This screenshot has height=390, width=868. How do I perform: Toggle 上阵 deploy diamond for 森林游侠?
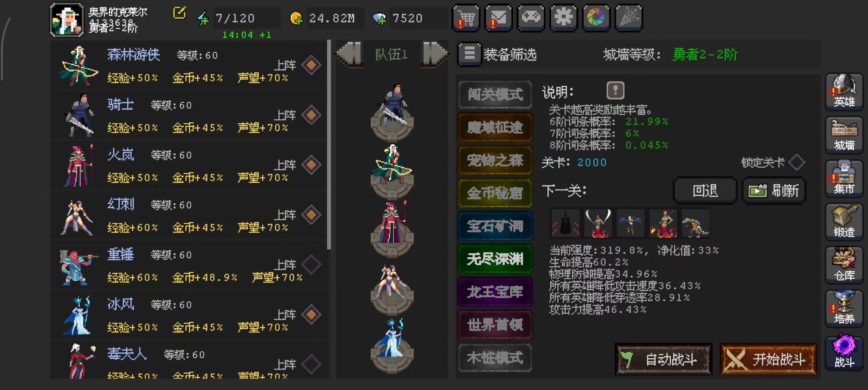(x=311, y=65)
